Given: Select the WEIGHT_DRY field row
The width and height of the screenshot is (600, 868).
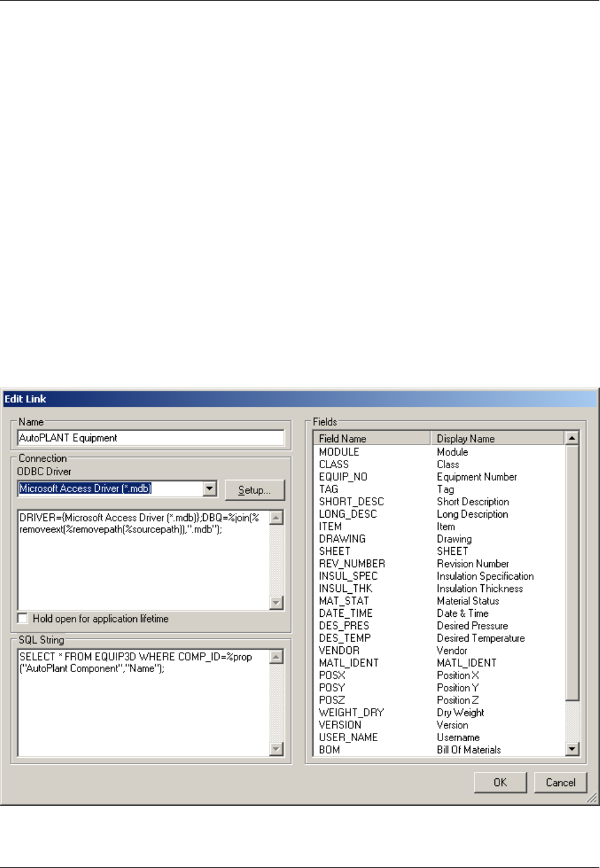Looking at the screenshot, I should coord(439,713).
